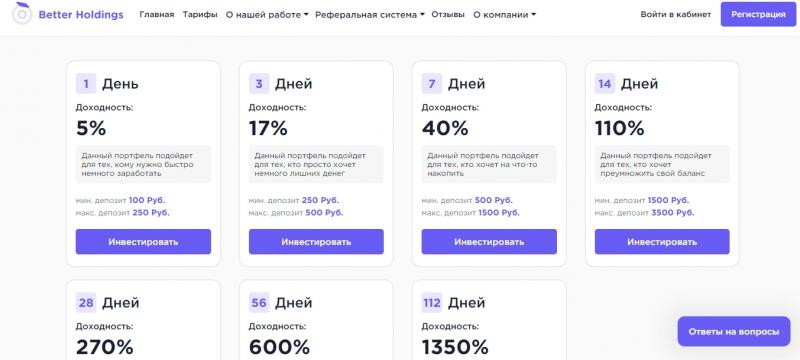Image resolution: width=800 pixels, height=360 pixels.
Task: Select the 112 days plan badge
Action: tap(432, 303)
